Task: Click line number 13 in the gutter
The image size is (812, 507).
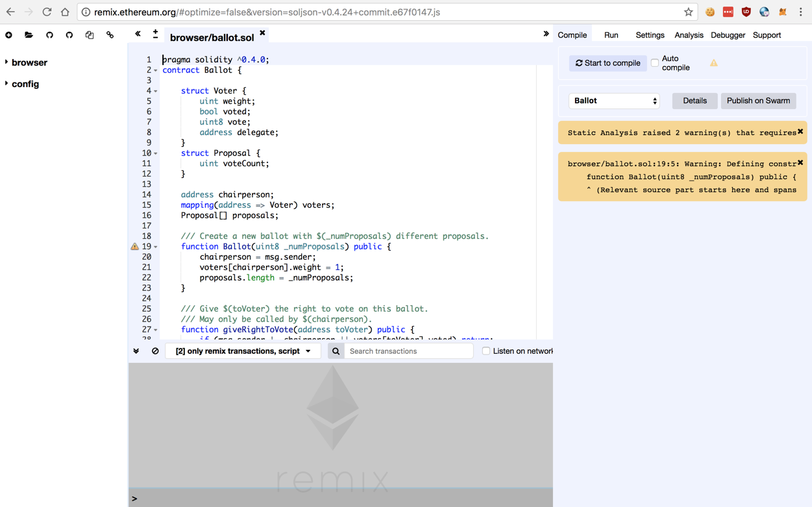Action: pos(147,184)
